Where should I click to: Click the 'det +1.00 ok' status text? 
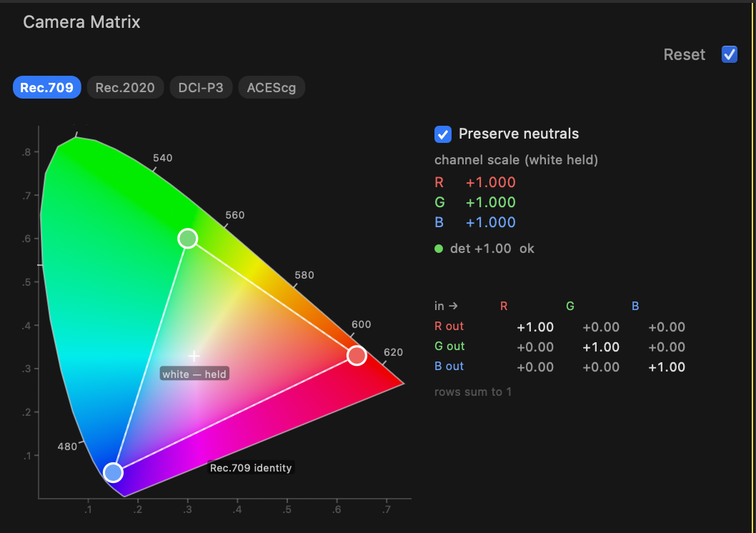(x=492, y=249)
